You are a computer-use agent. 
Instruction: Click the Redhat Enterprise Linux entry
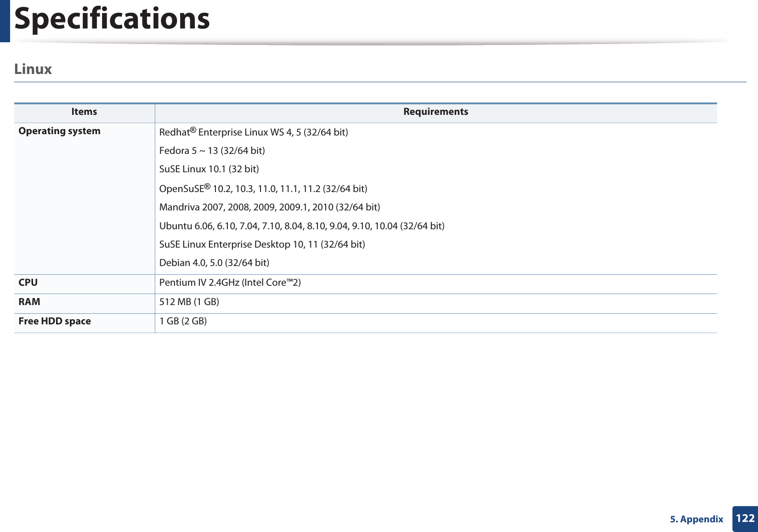coord(253,132)
